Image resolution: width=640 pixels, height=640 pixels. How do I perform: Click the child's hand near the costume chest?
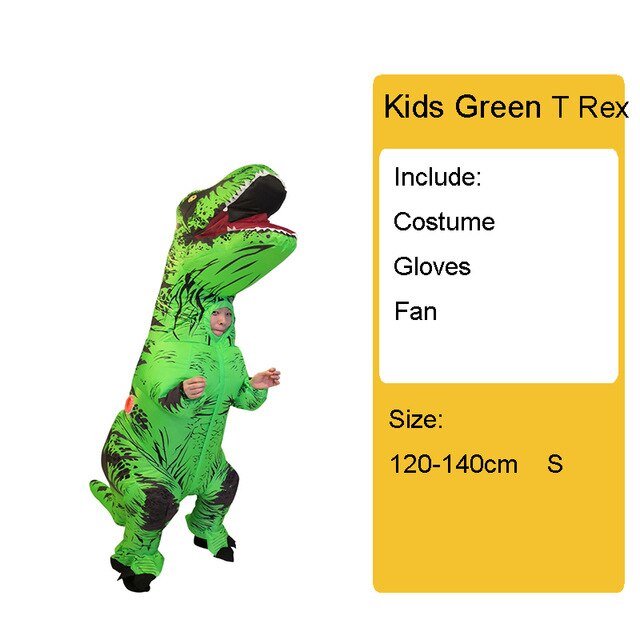coord(193,387)
